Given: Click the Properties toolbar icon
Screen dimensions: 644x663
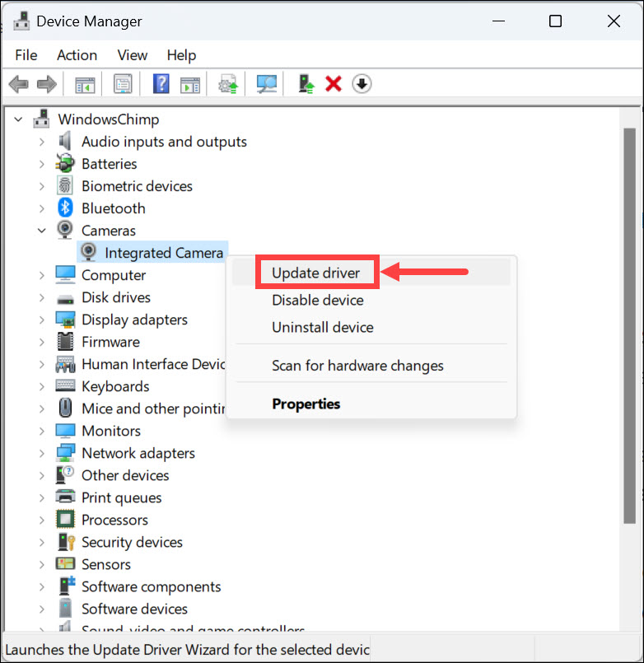Looking at the screenshot, I should click(123, 84).
